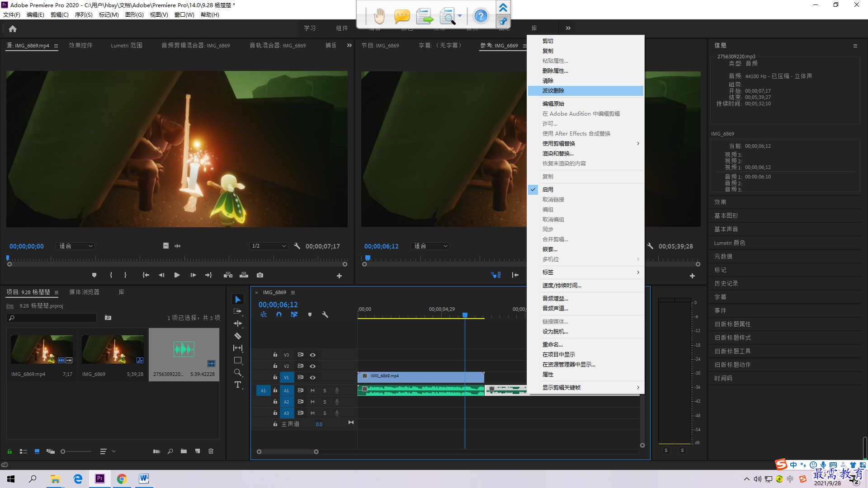The width and height of the screenshot is (868, 488).
Task: Toggle V3 track output eye
Action: tap(312, 355)
